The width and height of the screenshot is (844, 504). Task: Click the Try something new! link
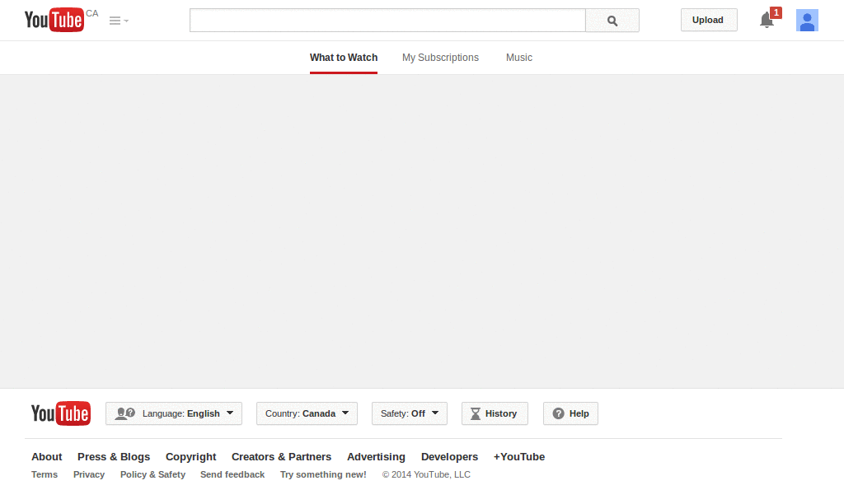323,474
